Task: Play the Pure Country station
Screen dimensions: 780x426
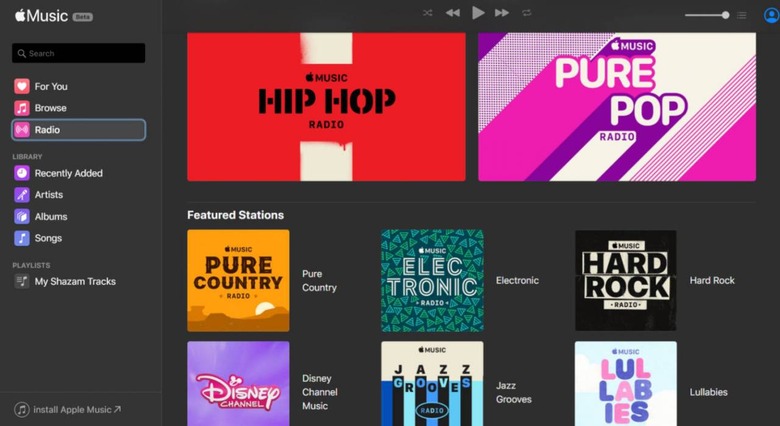Action: 238,281
